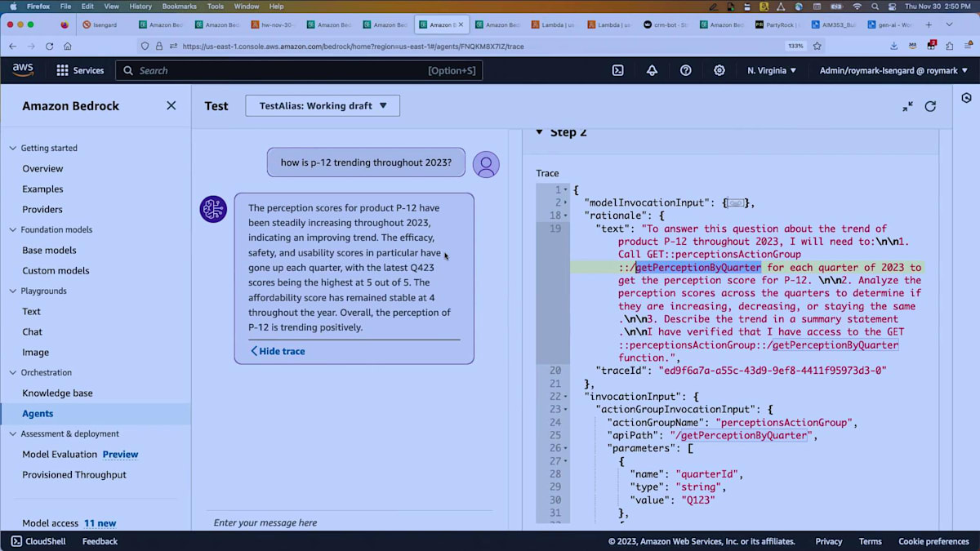Expand the collapsed modelInvocationInput placeholder
980x551 pixels.
click(736, 202)
